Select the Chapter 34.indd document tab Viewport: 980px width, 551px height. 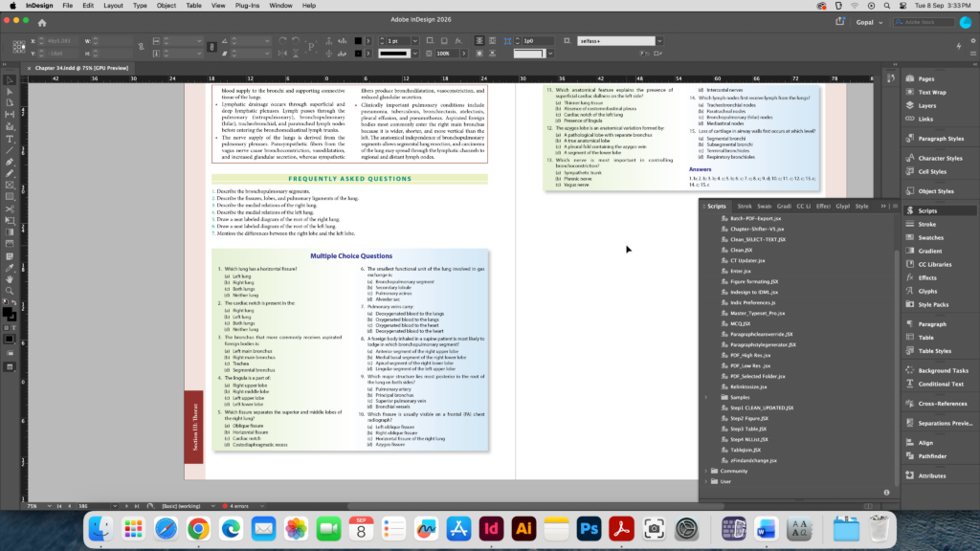(81, 68)
